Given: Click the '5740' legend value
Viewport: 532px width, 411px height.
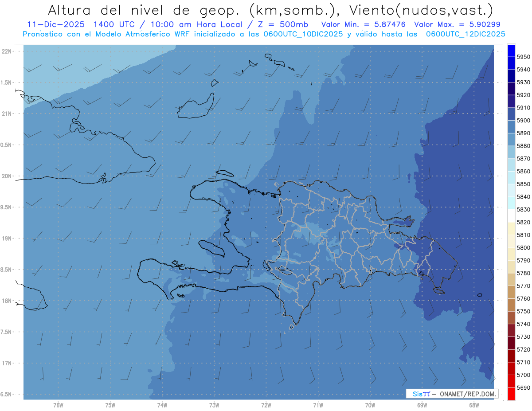Looking at the screenshot, I should coord(523,324).
